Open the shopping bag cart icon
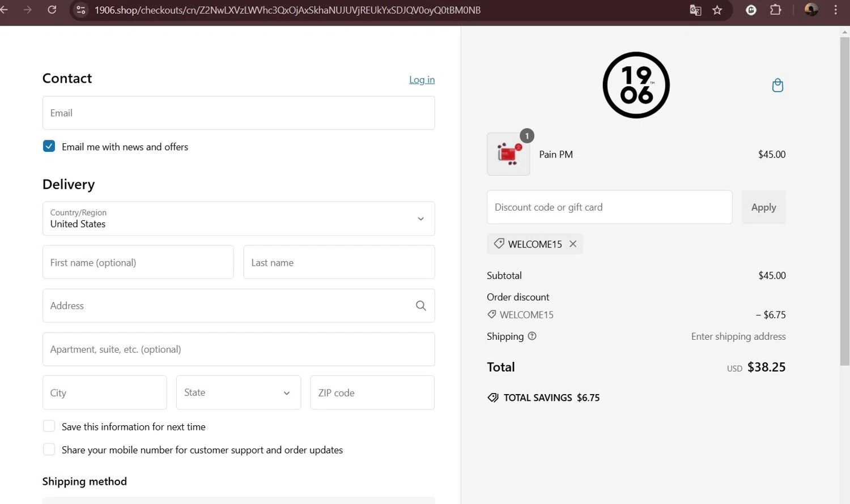Screen dimensions: 850x504 [x=777, y=86]
